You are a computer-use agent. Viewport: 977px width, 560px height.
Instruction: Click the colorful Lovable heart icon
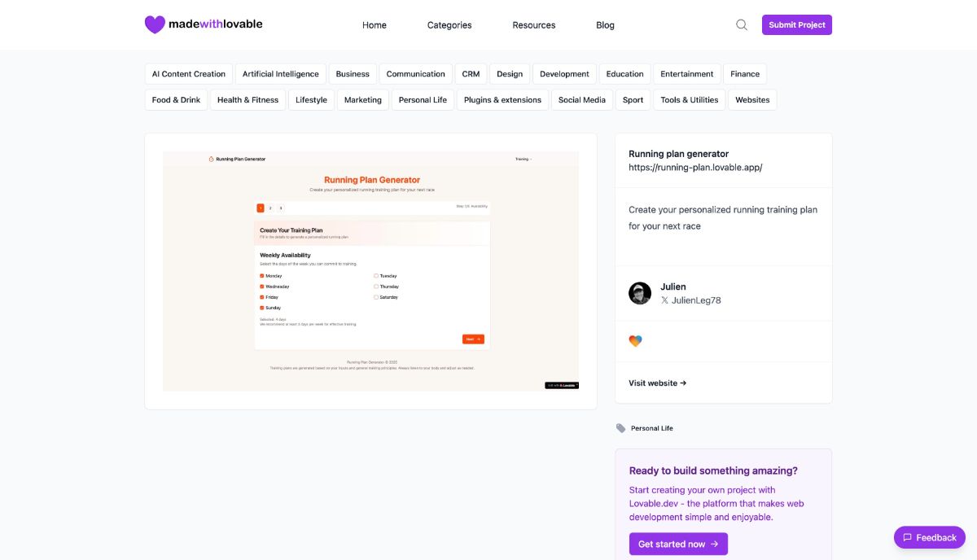[x=636, y=341]
